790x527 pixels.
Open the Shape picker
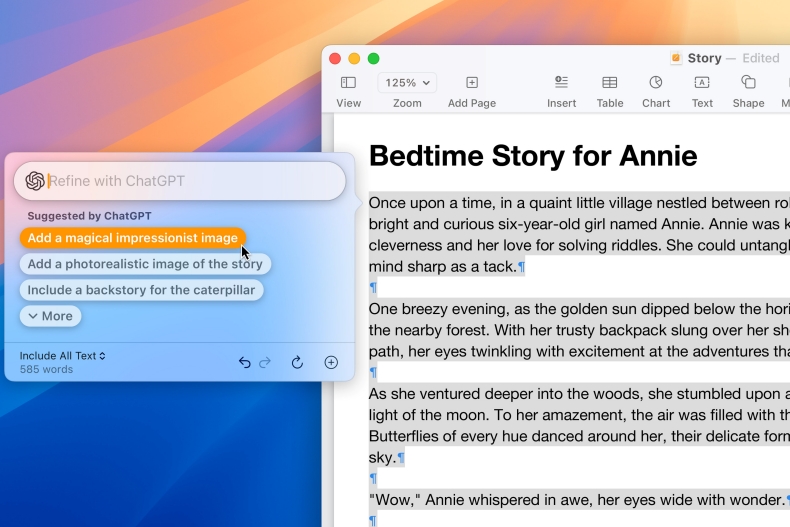(x=748, y=83)
